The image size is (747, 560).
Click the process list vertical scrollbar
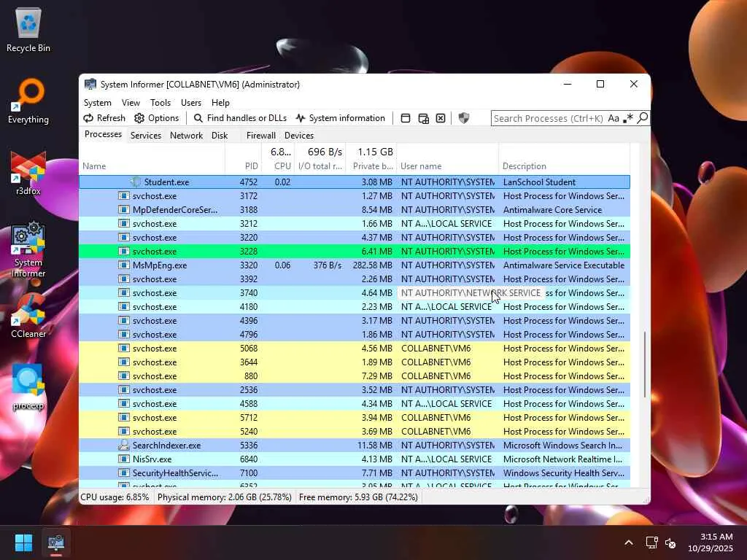(x=645, y=365)
